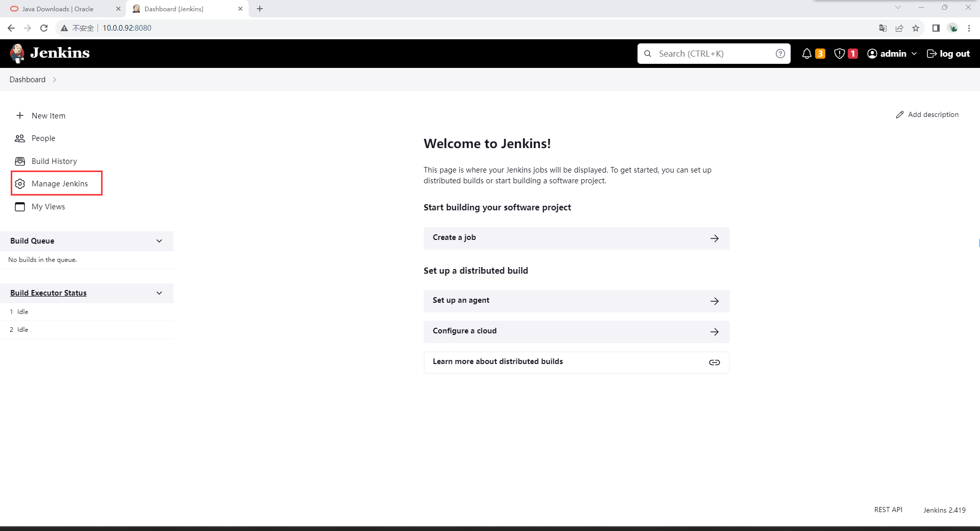Click the executor 1 Idle row
Image resolution: width=980 pixels, height=531 pixels.
87,312
